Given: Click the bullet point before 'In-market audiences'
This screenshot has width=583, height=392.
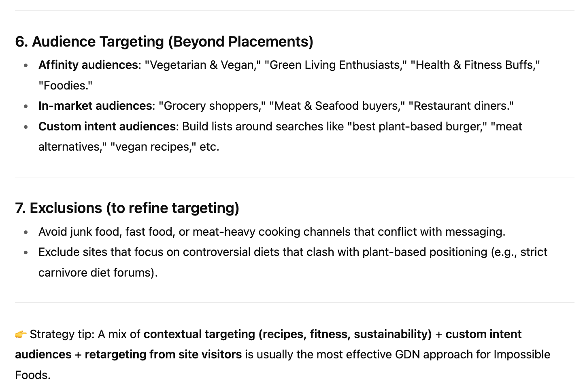Looking at the screenshot, I should (x=26, y=106).
